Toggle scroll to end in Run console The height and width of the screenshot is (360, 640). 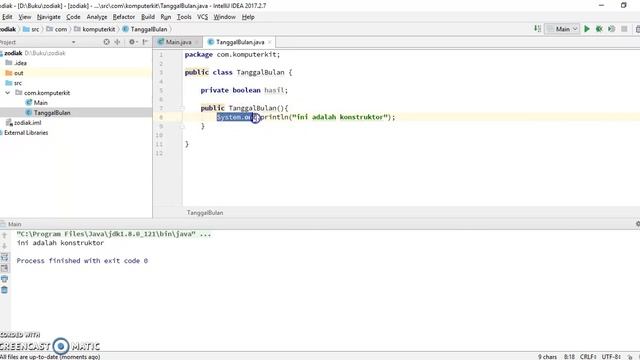coord(4,268)
